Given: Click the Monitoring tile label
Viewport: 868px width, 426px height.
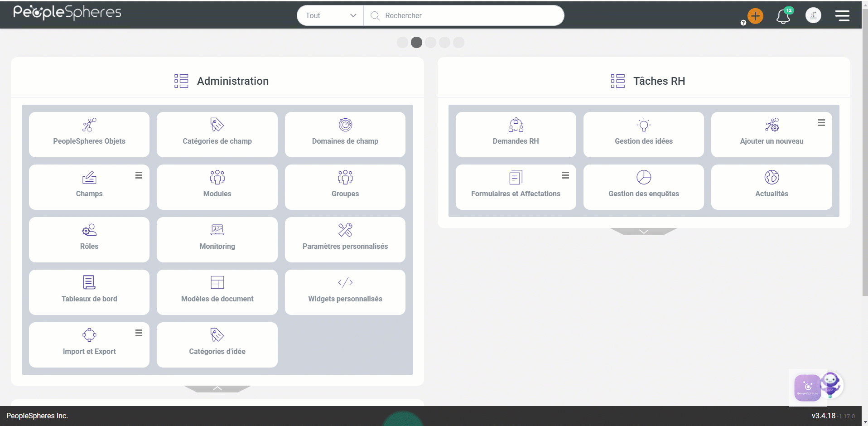Looking at the screenshot, I should tap(217, 246).
